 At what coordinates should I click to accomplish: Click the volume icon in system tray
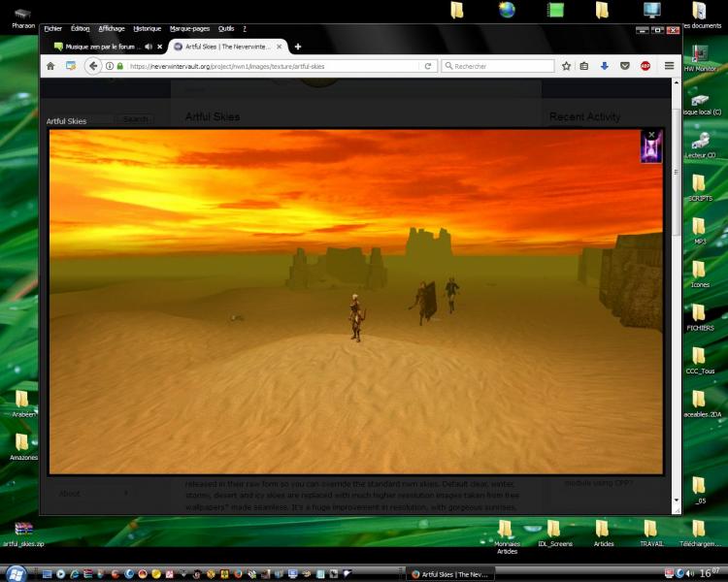690,573
